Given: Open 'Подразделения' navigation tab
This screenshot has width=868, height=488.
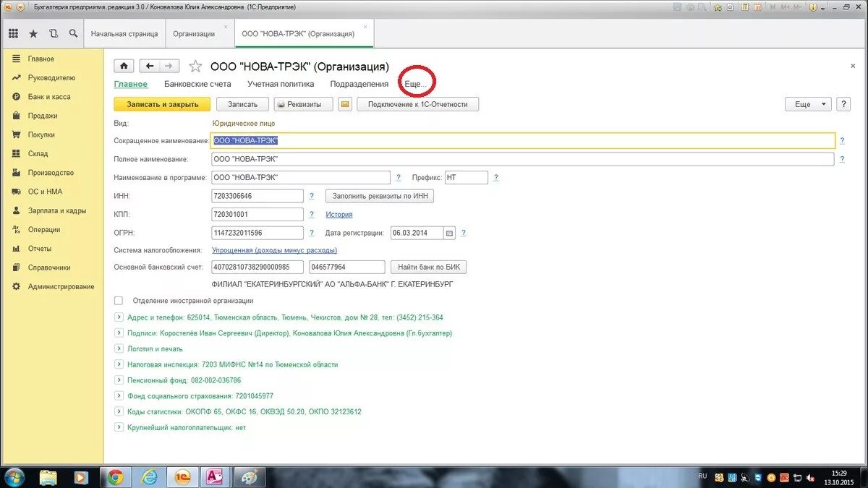Looking at the screenshot, I should (x=359, y=84).
